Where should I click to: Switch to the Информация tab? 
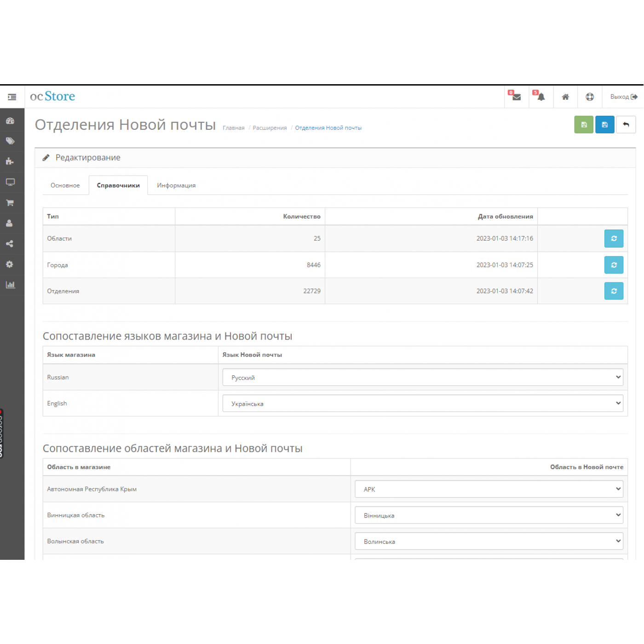coord(176,185)
